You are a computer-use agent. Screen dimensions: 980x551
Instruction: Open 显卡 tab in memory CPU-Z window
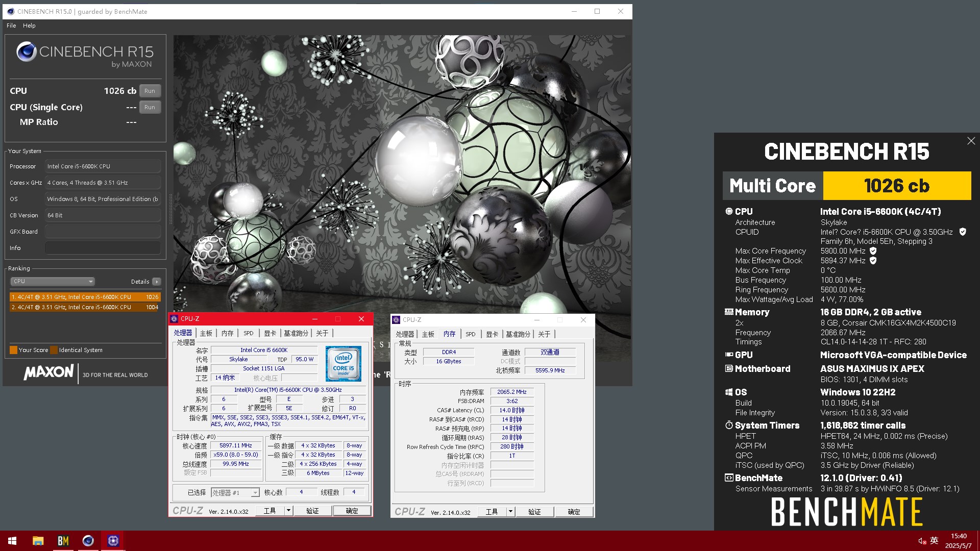click(492, 334)
